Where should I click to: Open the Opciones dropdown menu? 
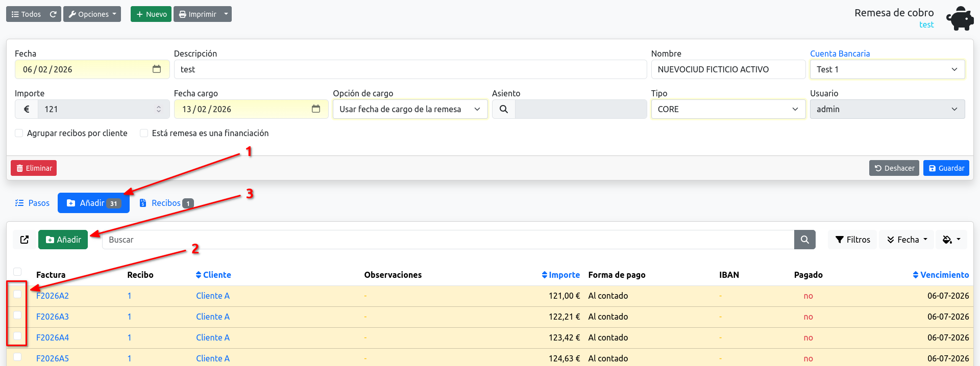point(92,14)
